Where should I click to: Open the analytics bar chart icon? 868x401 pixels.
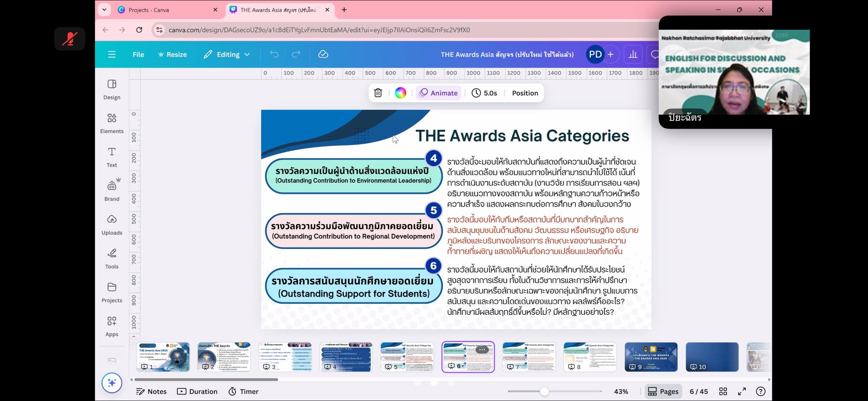[x=633, y=54]
